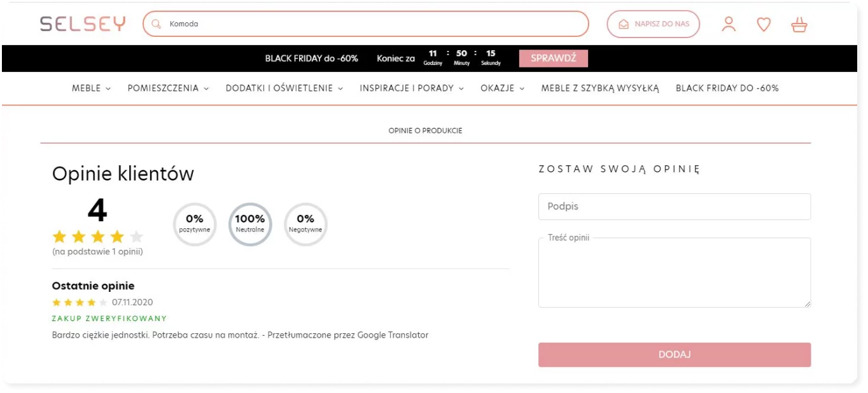Expand Dodatki i Oświetlenie menu
The height and width of the screenshot is (393, 868).
[284, 88]
